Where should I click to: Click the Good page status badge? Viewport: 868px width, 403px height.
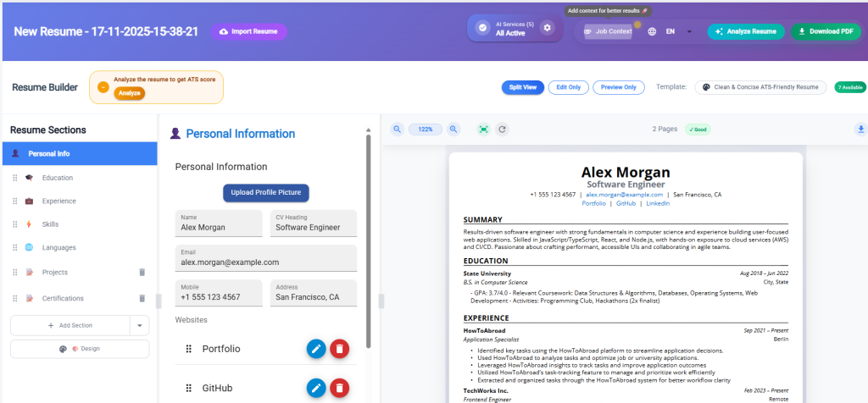(x=698, y=130)
